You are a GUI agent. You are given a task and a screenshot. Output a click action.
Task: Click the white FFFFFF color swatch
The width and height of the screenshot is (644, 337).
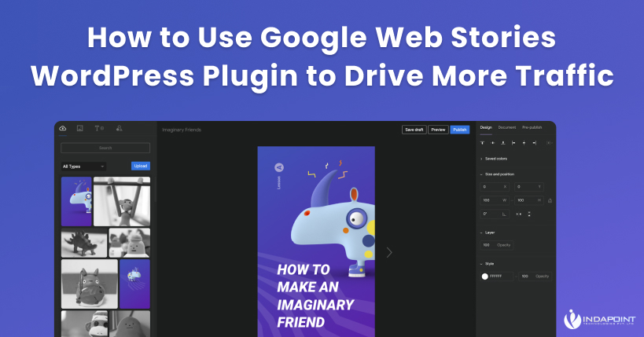484,277
